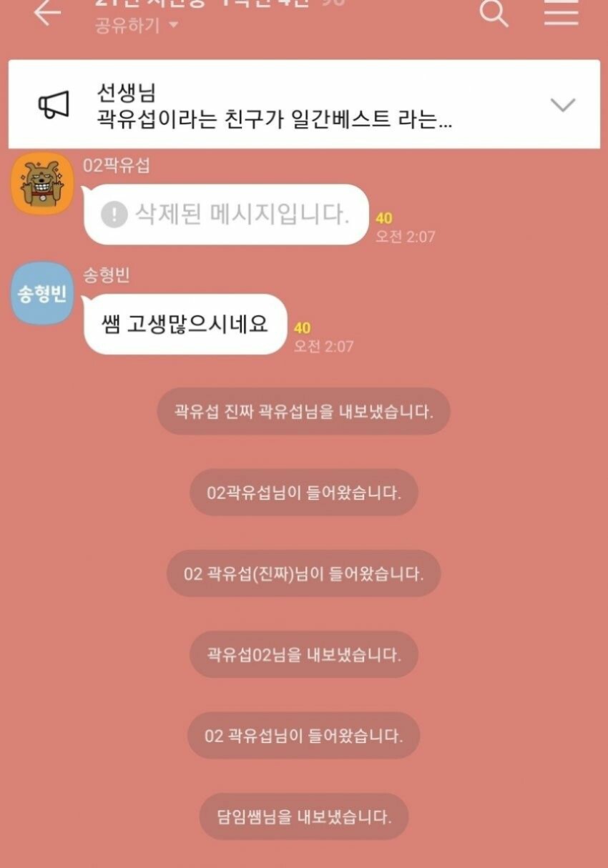Tap the 송형빈 sender name label
Screen dimensions: 608x868
107,275
